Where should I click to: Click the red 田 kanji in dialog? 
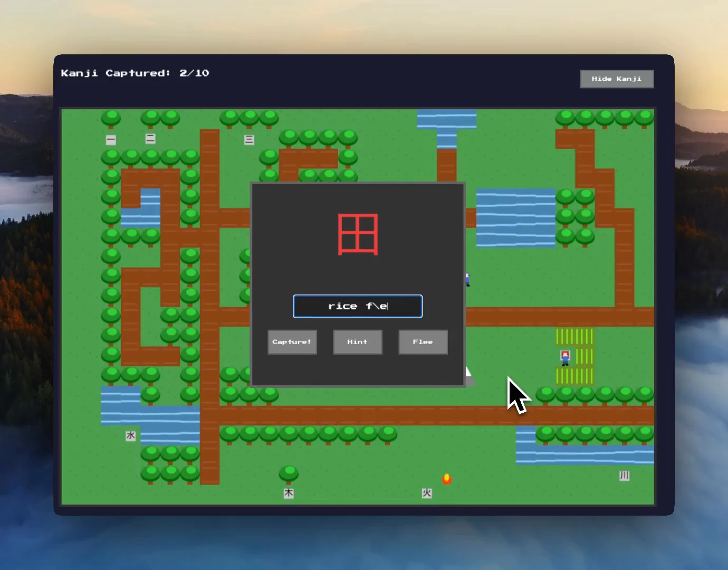click(x=358, y=234)
